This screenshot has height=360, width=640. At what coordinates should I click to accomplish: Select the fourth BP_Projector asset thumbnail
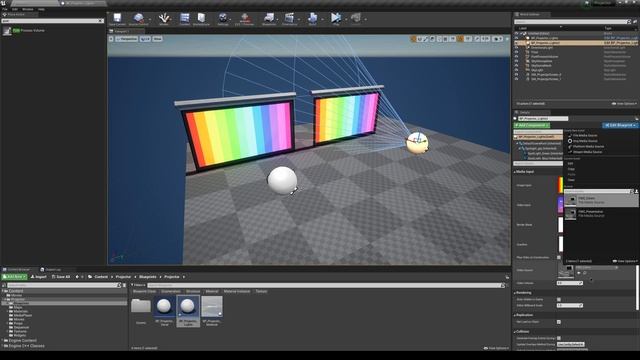click(212, 306)
